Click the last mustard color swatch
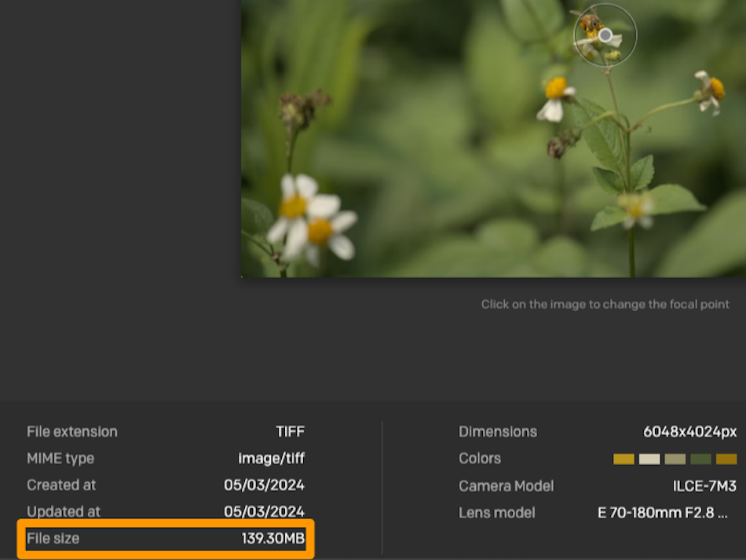The height and width of the screenshot is (560, 746). tap(726, 459)
